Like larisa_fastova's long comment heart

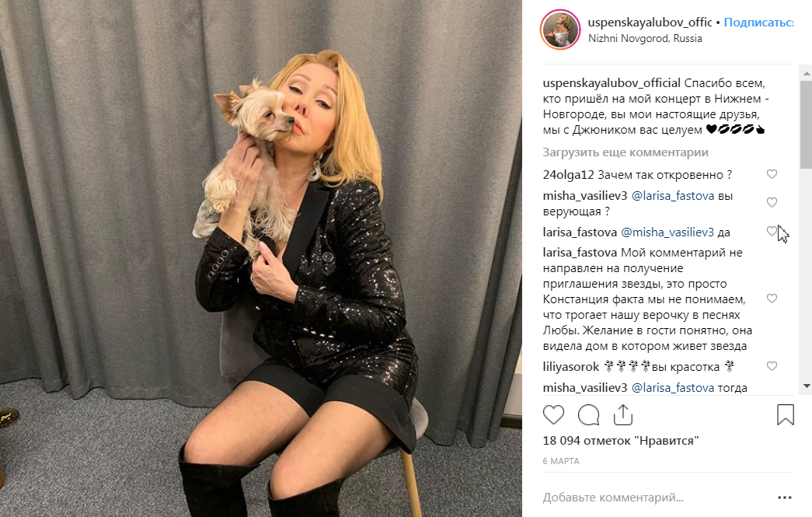click(772, 299)
